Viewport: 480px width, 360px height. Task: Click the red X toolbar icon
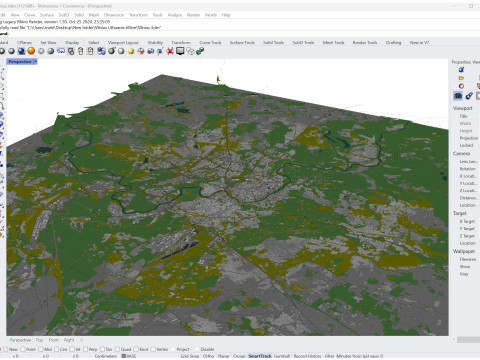(x=170, y=51)
